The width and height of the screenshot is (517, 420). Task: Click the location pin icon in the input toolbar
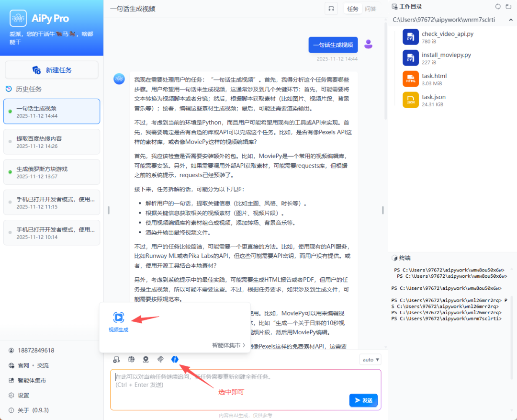coord(146,359)
